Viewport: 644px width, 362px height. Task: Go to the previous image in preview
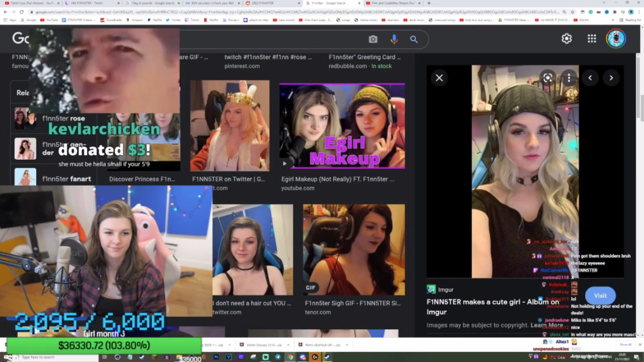[590, 78]
